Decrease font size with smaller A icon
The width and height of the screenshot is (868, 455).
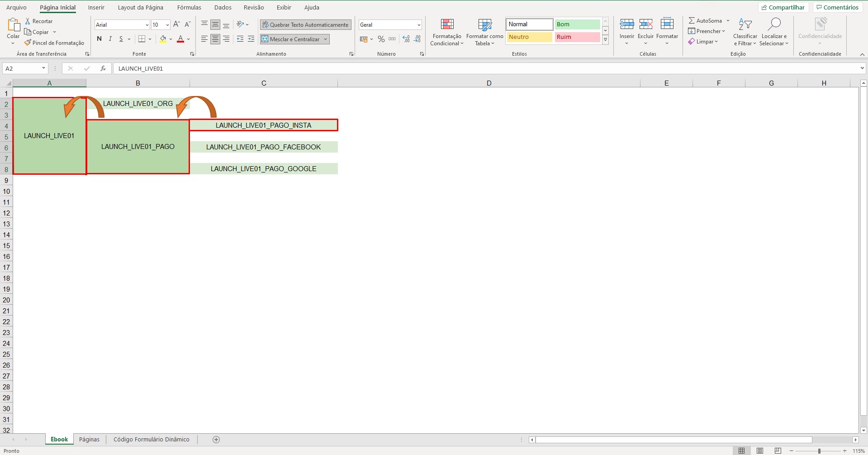[x=187, y=24]
